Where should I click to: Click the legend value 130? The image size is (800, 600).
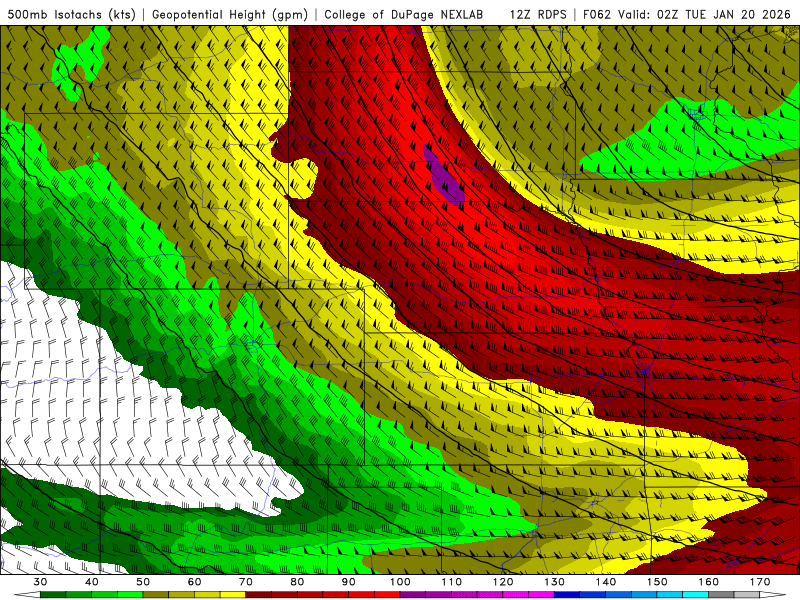(x=555, y=582)
